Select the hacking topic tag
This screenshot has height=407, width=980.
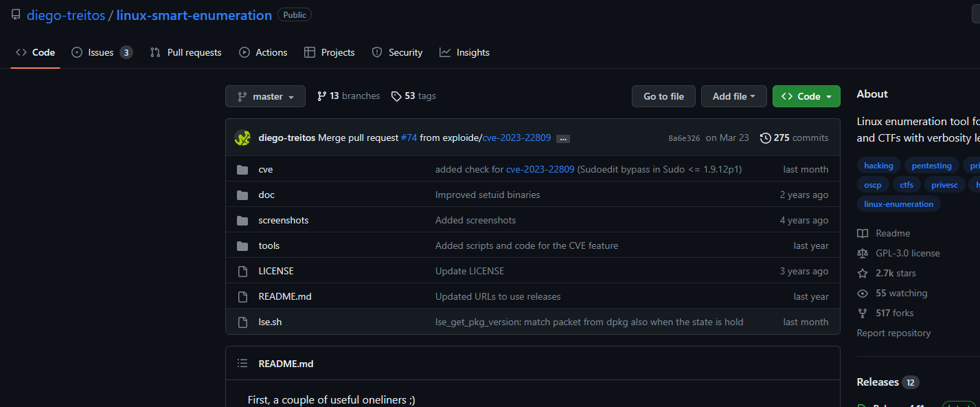[x=878, y=166]
